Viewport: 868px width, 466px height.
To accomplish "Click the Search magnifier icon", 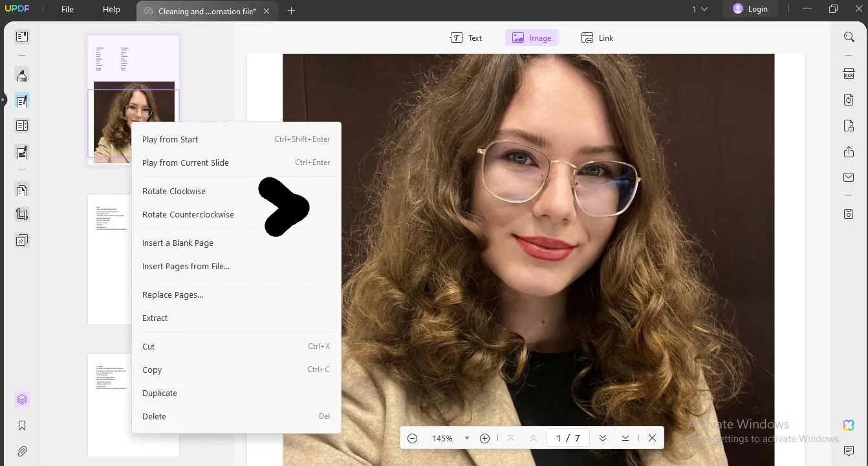I will [x=849, y=37].
